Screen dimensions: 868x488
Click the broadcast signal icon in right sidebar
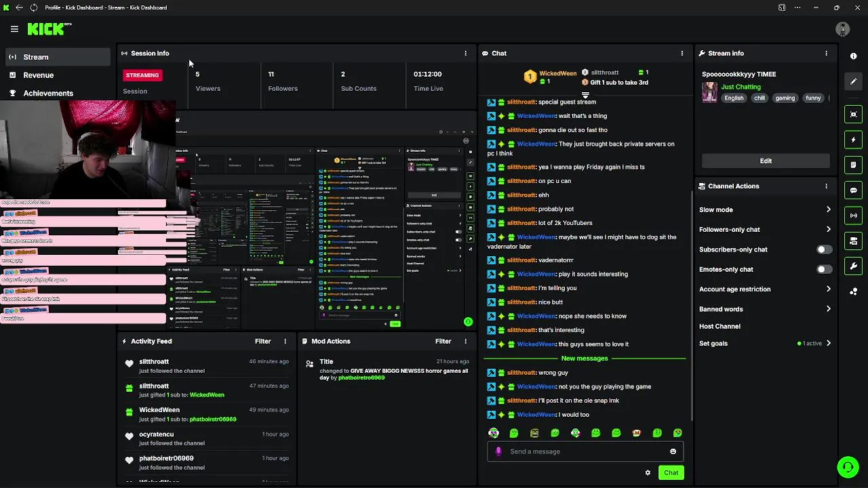click(x=854, y=216)
